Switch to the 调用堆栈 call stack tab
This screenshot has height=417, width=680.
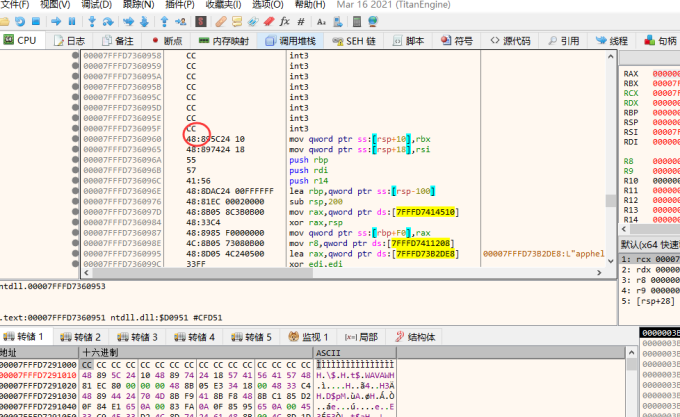[290, 41]
